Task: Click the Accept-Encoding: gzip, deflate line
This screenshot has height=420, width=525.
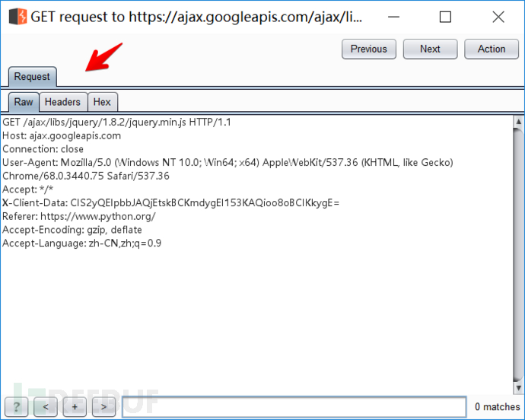Action: 72,230
